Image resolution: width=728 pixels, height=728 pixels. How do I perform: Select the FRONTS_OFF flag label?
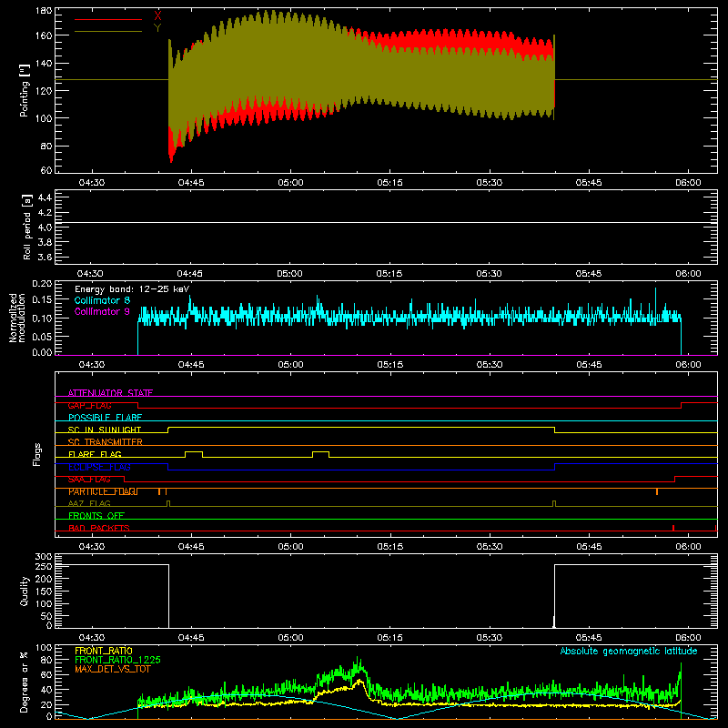coord(96,515)
